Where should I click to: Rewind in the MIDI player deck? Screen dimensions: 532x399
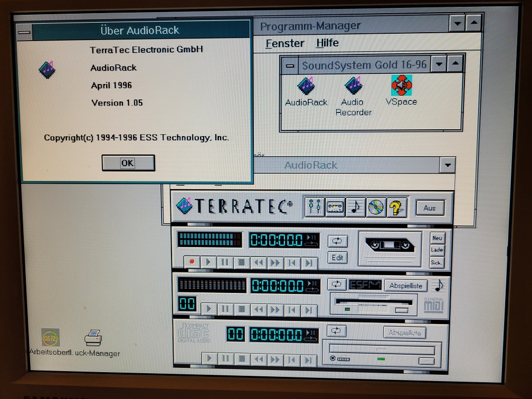[259, 309]
